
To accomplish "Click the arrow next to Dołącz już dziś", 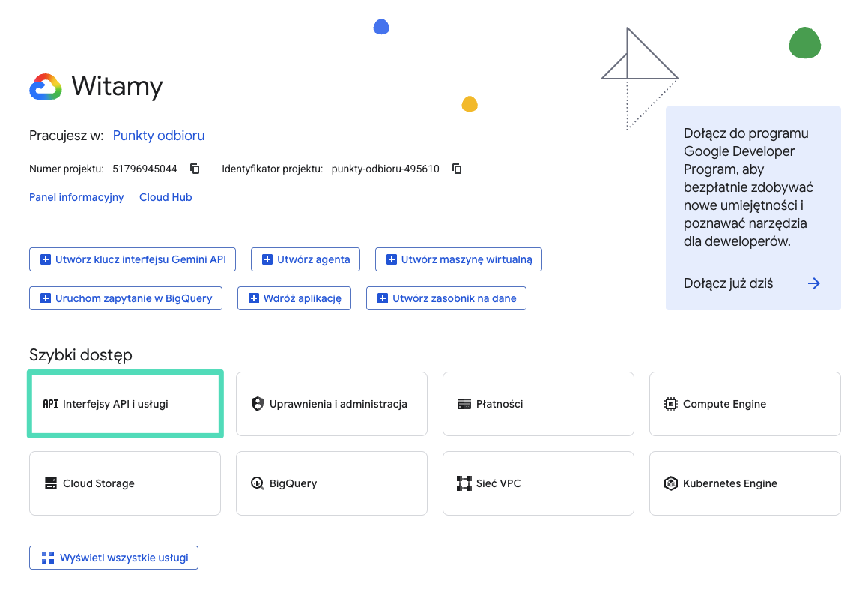I will tap(814, 283).
